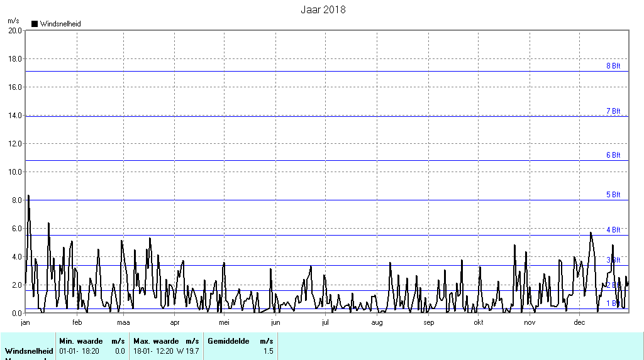Click the feb label on the x-axis
Viewport: 644px width, 360px height.
tap(77, 322)
